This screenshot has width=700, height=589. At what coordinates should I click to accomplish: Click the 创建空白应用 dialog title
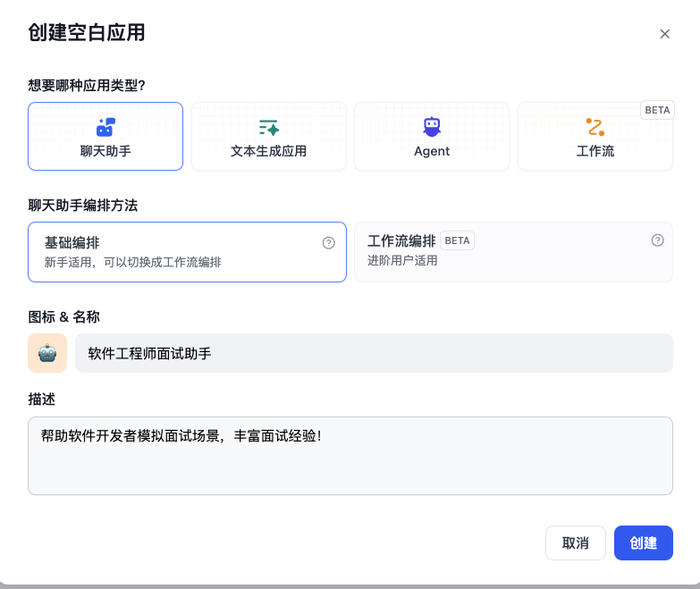click(x=87, y=33)
